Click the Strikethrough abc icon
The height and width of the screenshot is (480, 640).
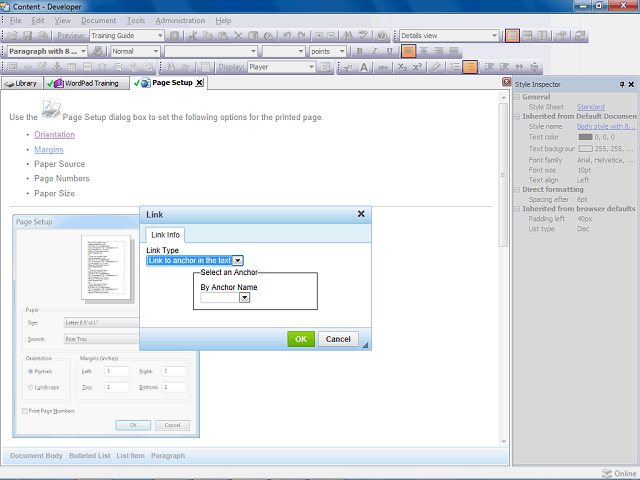tap(383, 67)
